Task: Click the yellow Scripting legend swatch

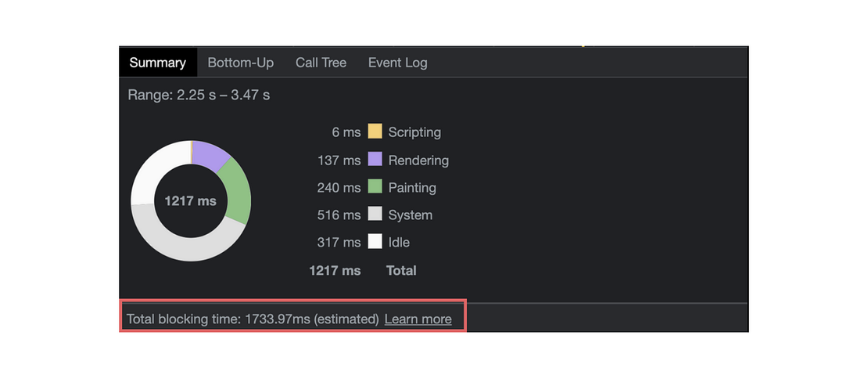Action: point(375,132)
